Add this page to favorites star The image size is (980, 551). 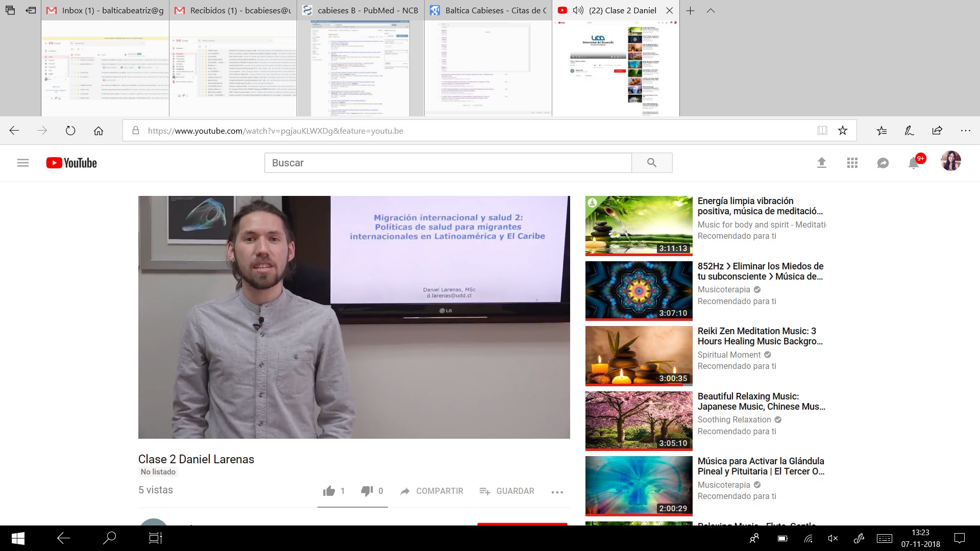pos(843,131)
